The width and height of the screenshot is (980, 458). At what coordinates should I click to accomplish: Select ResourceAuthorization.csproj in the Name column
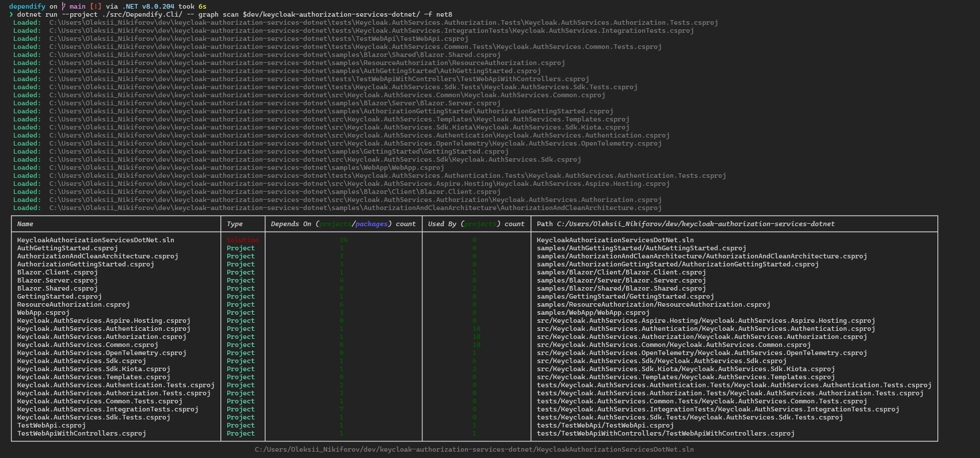pyautogui.click(x=74, y=304)
